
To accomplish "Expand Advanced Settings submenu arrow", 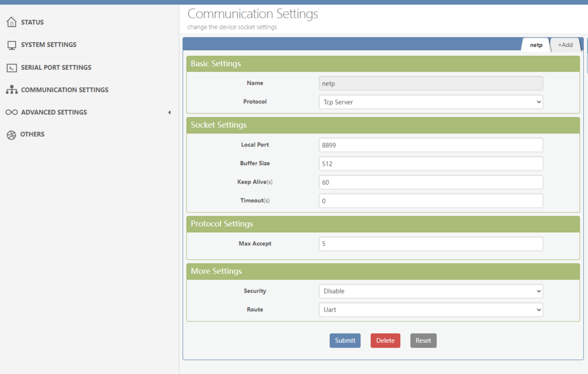I will [x=169, y=112].
